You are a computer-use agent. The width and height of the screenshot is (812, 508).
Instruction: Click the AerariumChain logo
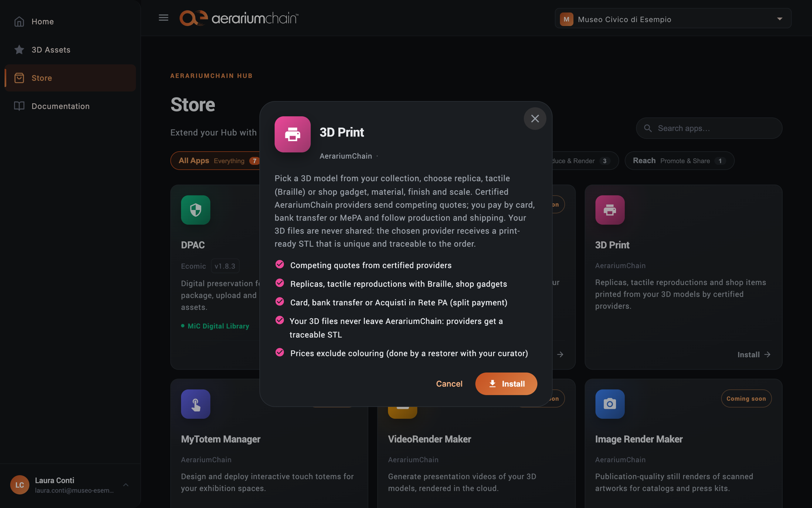(239, 18)
